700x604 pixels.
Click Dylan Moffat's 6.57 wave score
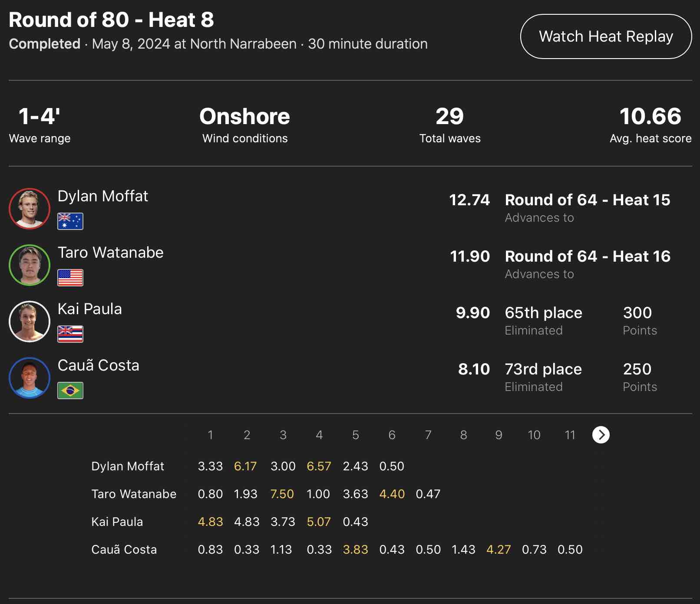tap(319, 466)
